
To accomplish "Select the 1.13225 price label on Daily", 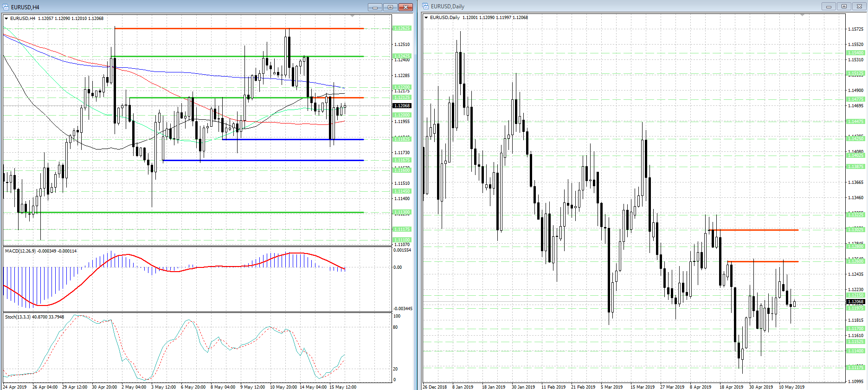I will point(855,215).
